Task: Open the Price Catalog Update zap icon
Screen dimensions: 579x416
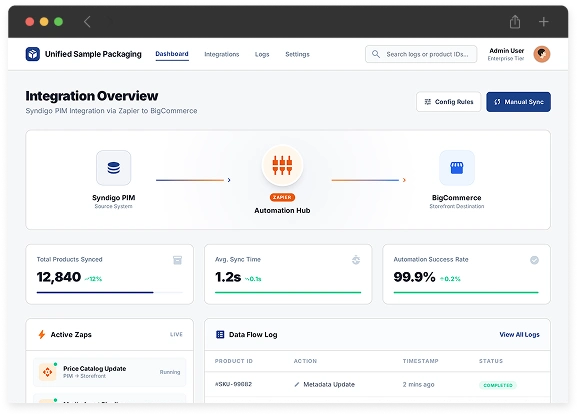Action: point(47,372)
